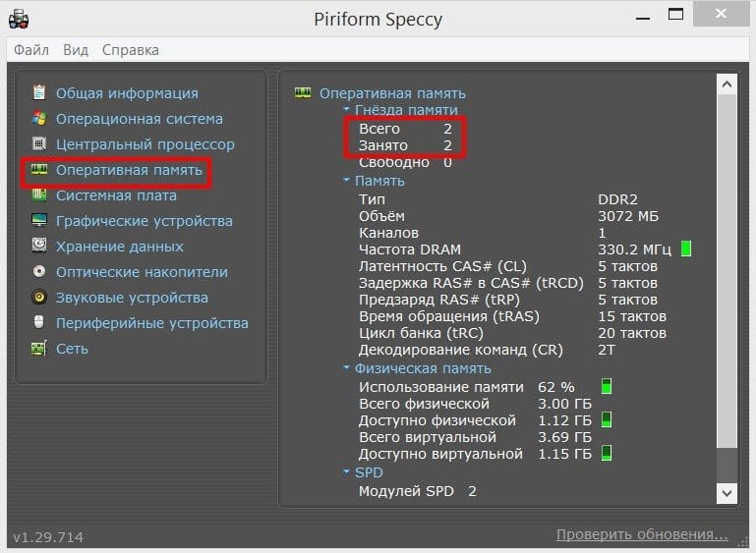Click RAM icon beside Оперативная память heading
Screen dimensions: 756x553
coord(303,92)
